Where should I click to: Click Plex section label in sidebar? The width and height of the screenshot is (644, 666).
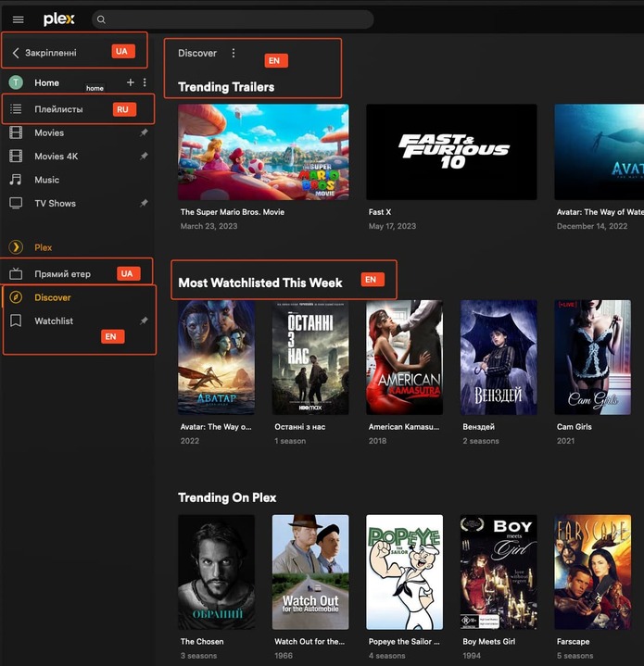coord(44,247)
